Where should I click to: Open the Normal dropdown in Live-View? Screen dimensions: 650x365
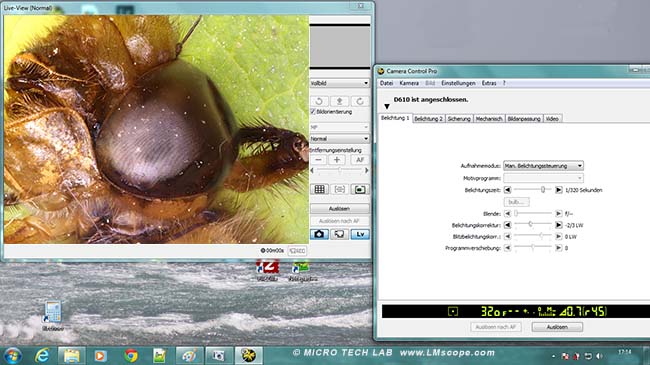point(340,139)
